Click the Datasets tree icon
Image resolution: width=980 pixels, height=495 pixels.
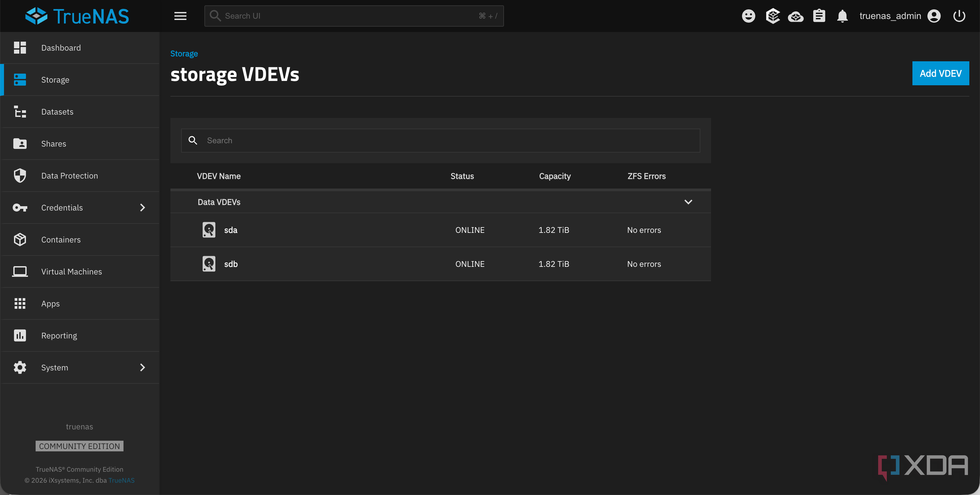[20, 112]
